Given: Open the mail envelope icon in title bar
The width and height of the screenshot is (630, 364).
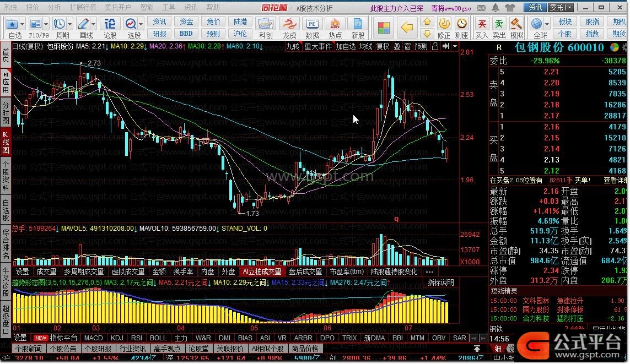Looking at the screenshot, I should 481,8.
